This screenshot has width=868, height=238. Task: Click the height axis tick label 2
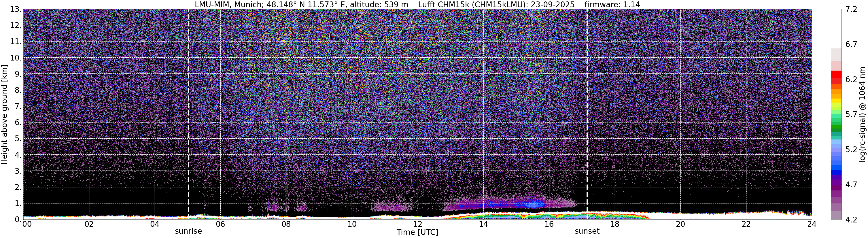click(18, 187)
